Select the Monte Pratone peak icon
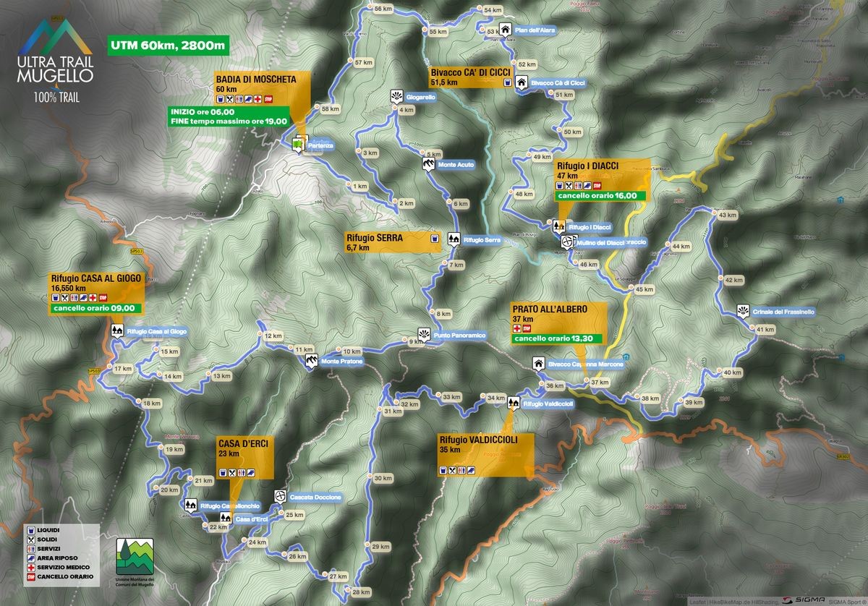 click(310, 360)
